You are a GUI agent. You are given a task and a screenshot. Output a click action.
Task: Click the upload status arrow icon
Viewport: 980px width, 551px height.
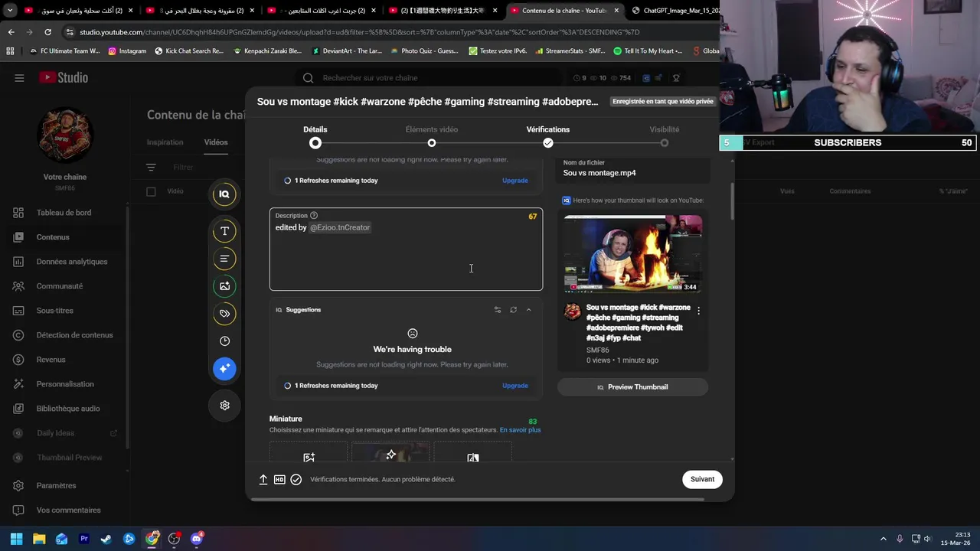[x=263, y=479]
